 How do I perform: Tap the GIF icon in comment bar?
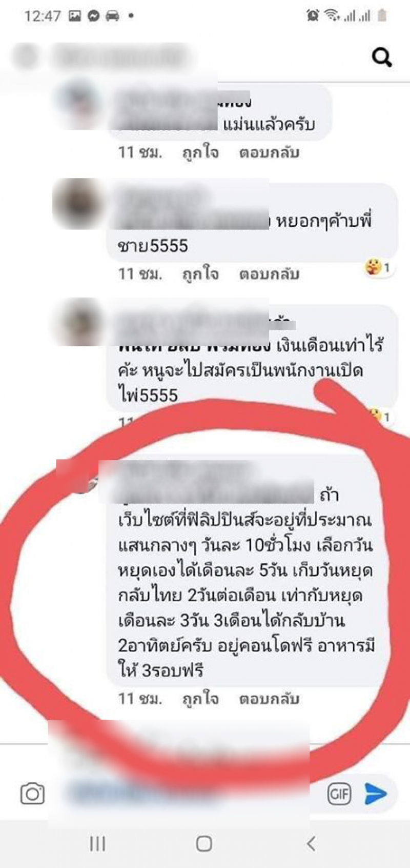point(339,794)
